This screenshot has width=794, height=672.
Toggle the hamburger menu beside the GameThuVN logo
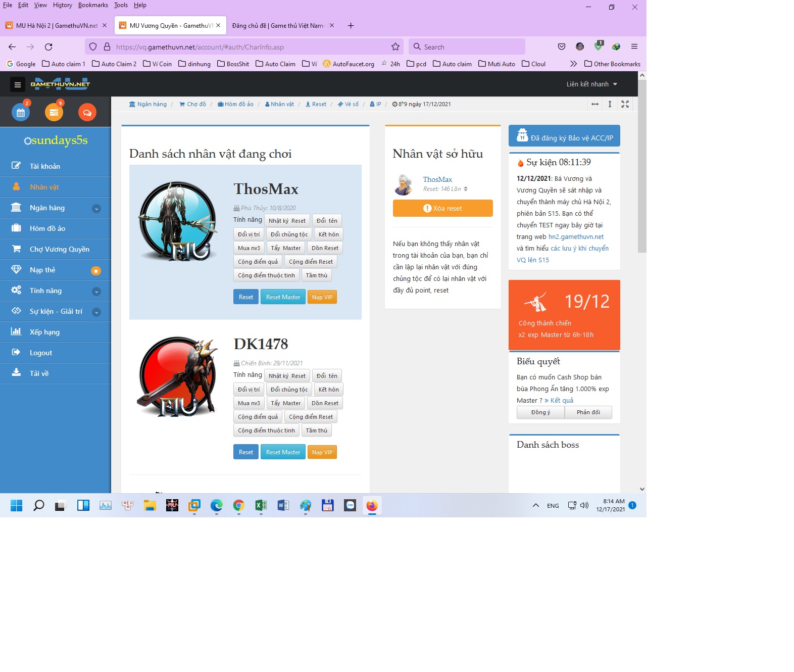[x=18, y=84]
